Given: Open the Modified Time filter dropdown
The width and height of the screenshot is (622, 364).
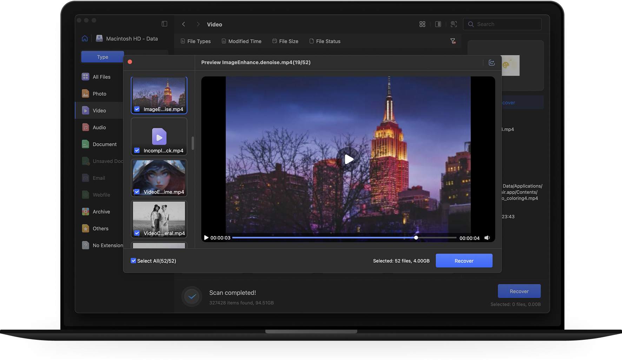Looking at the screenshot, I should (x=241, y=41).
